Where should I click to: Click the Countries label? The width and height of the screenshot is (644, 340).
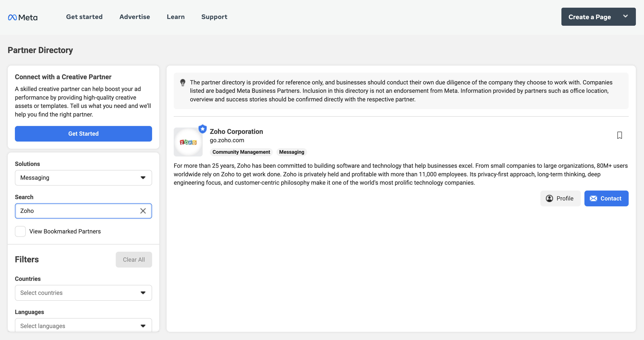28,279
